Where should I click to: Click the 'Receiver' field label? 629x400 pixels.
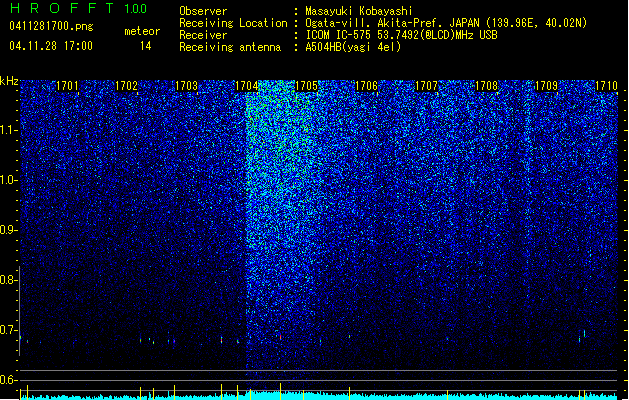pyautogui.click(x=203, y=35)
